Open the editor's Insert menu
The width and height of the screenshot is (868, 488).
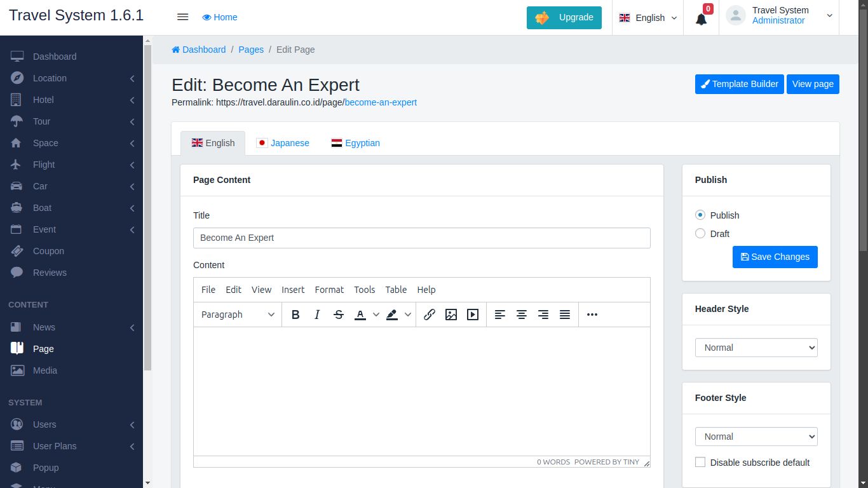tap(293, 290)
